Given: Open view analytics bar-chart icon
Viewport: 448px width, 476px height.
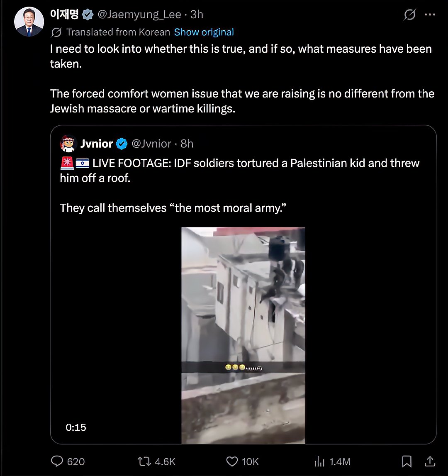Looking at the screenshot, I should [319, 461].
